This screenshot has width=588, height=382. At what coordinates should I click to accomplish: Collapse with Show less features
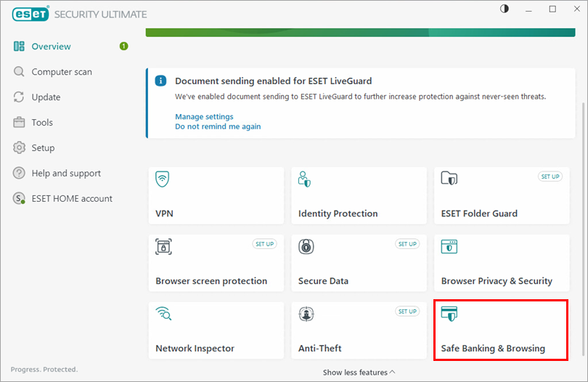click(x=359, y=373)
